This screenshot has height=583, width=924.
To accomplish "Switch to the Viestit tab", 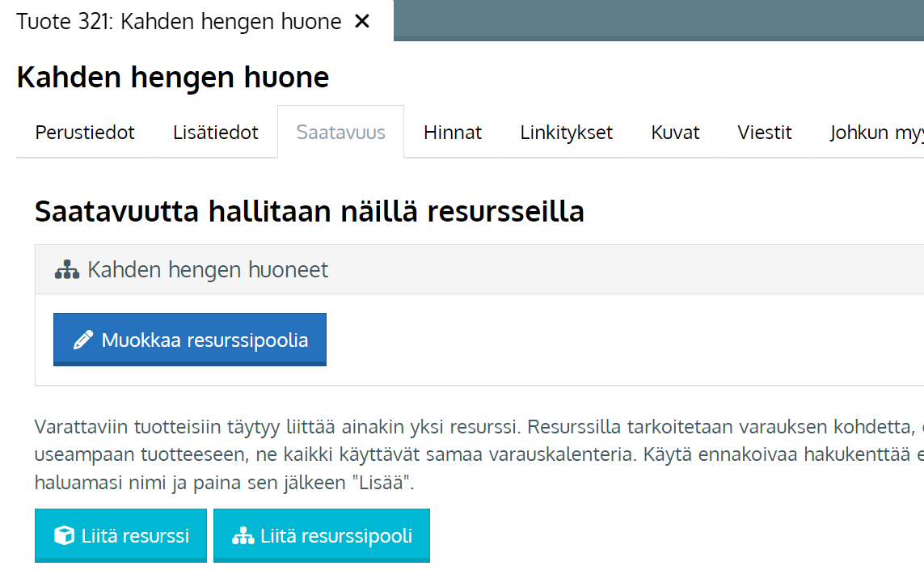I will coord(765,133).
